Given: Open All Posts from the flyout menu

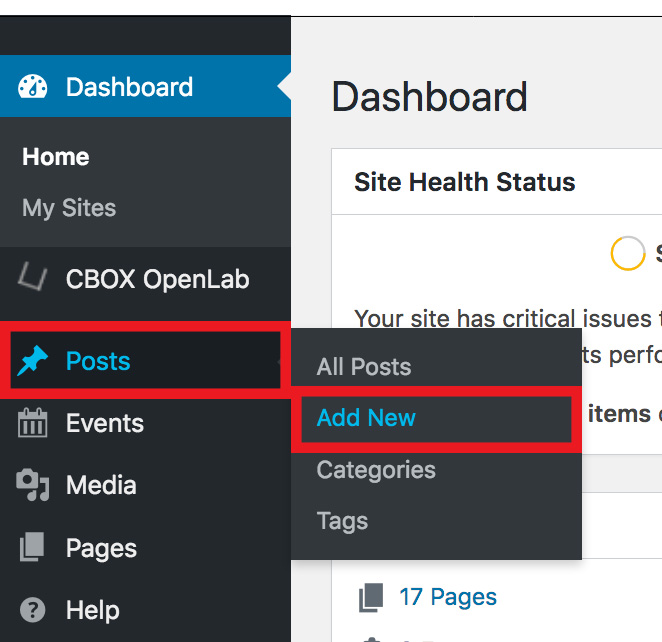Looking at the screenshot, I should pos(364,366).
